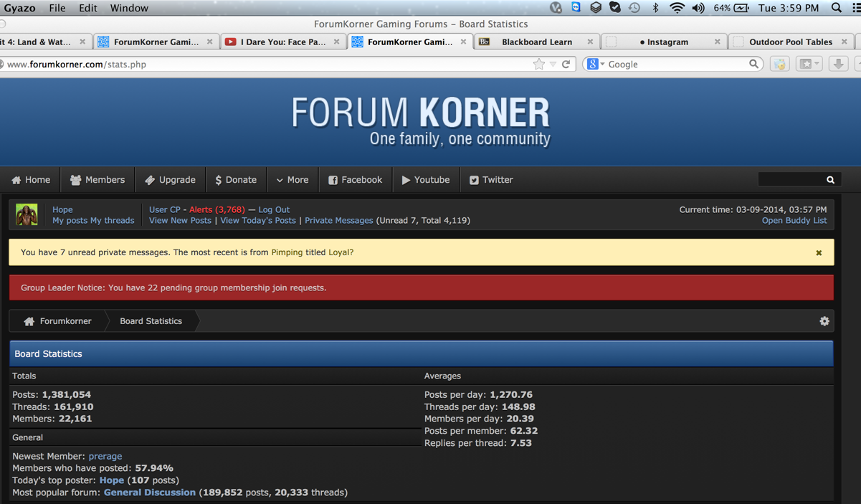Click View Today's Posts link
861x504 pixels.
coord(258,220)
